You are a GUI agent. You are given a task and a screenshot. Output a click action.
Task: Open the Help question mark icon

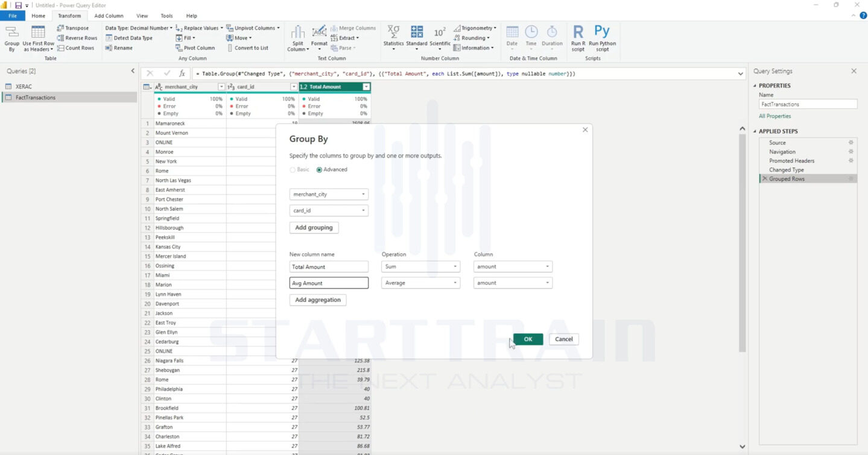(x=863, y=16)
